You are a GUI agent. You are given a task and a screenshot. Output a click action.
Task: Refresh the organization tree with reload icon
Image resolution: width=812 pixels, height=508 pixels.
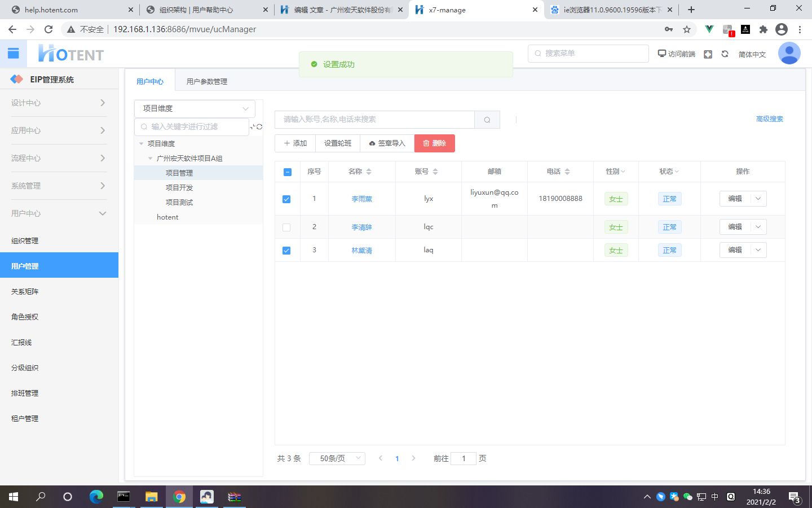pyautogui.click(x=259, y=127)
